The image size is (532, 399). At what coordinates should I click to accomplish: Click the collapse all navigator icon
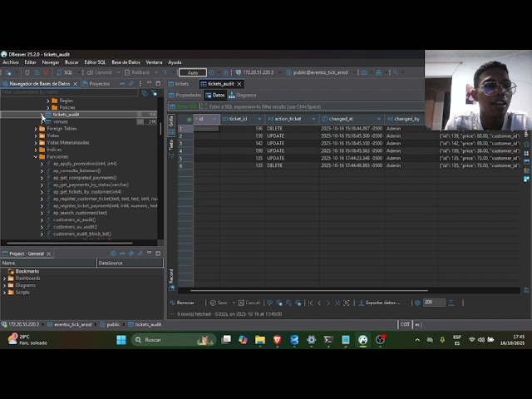[122, 83]
